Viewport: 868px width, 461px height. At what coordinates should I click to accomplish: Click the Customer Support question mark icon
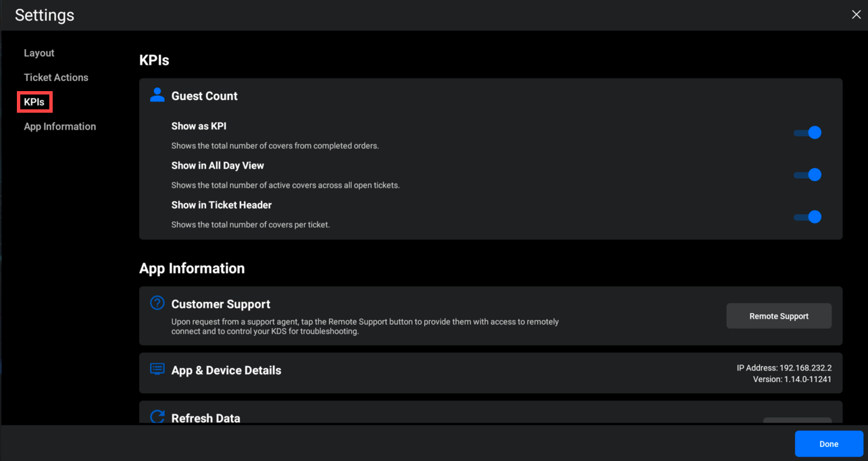[157, 303]
